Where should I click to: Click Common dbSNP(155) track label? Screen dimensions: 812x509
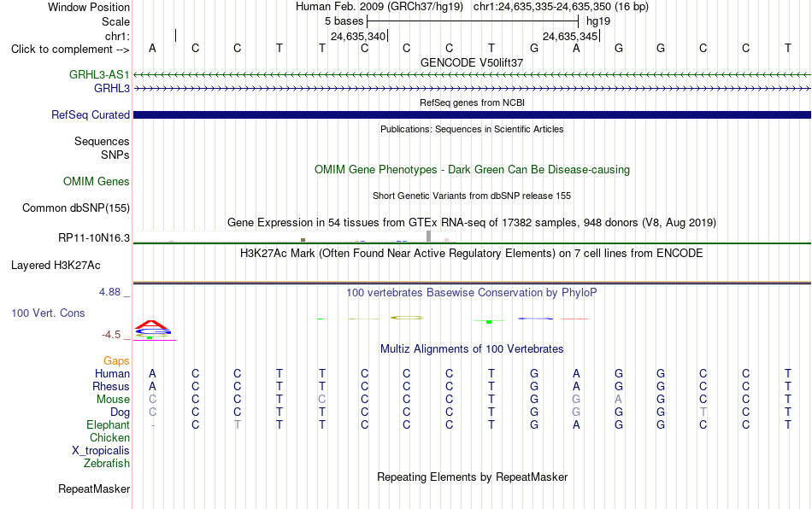(76, 208)
